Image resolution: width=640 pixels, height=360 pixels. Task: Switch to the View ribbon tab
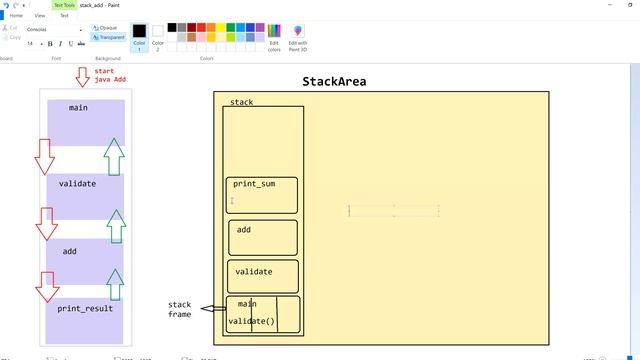(40, 16)
